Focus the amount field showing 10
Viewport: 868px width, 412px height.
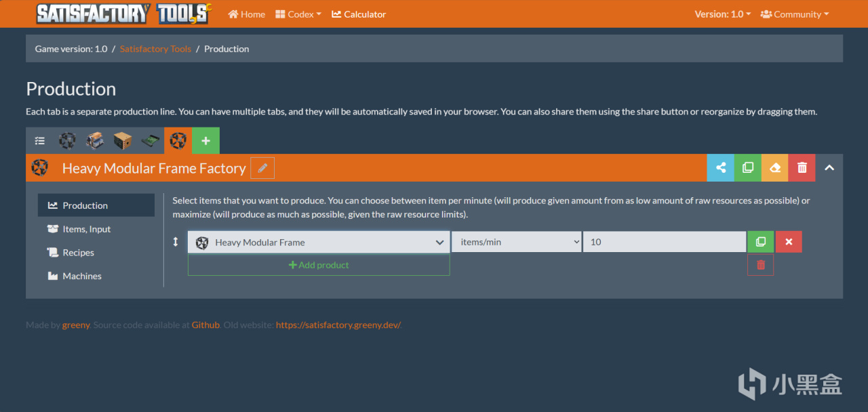pyautogui.click(x=665, y=242)
